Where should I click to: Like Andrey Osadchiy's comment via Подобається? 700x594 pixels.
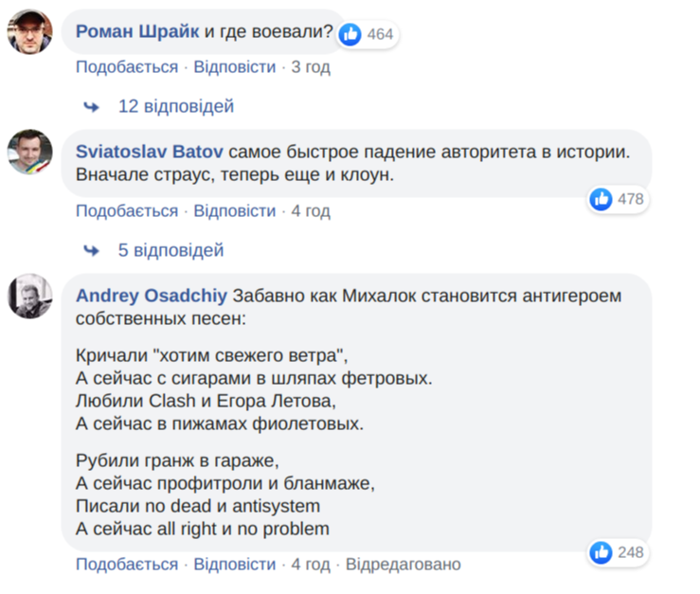[x=127, y=565]
